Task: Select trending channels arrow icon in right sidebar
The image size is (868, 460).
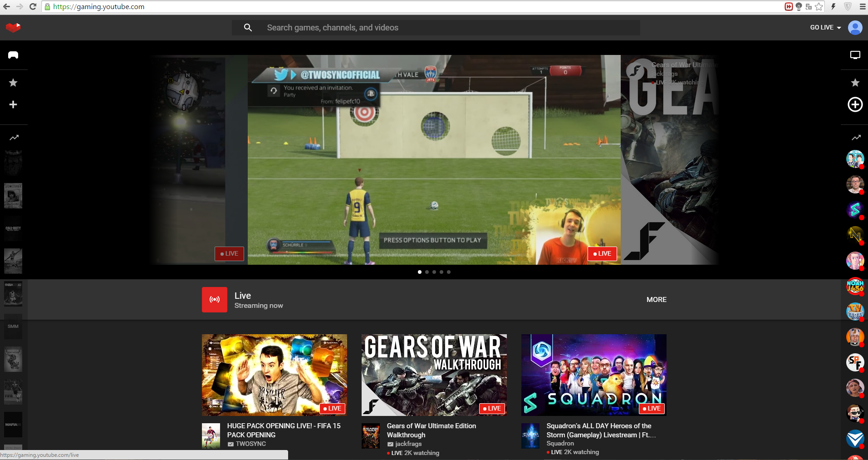Action: 856,137
